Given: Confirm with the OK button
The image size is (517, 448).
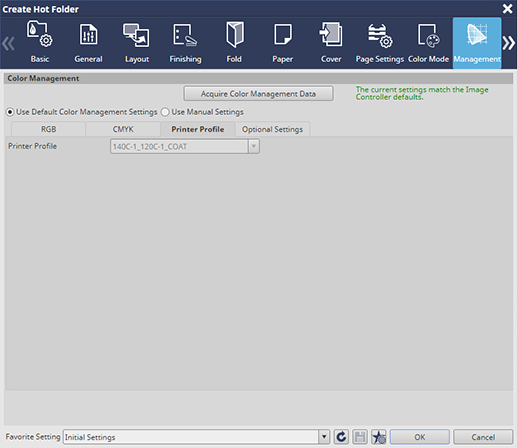Looking at the screenshot, I should 420,437.
